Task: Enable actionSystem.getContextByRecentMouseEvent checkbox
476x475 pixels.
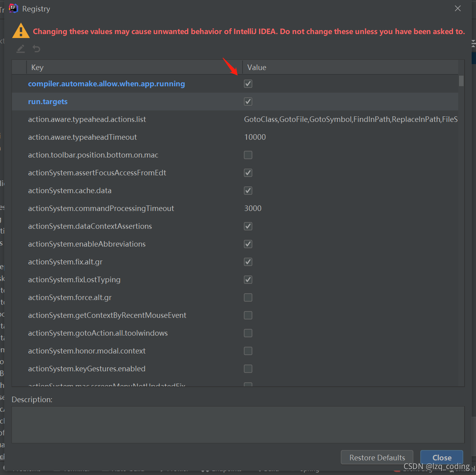Action: [x=248, y=315]
